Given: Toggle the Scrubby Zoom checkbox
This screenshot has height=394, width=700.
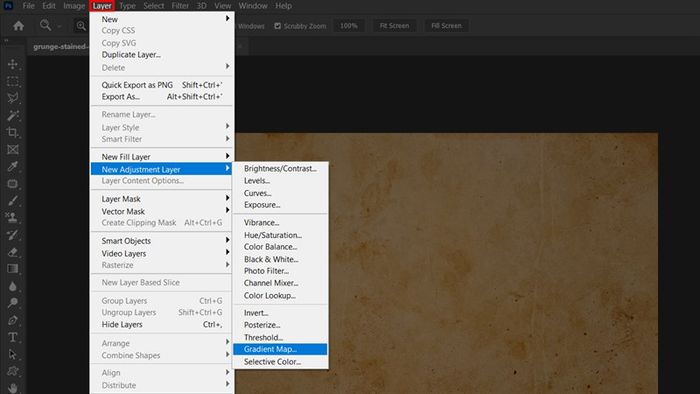Looking at the screenshot, I should tap(278, 26).
